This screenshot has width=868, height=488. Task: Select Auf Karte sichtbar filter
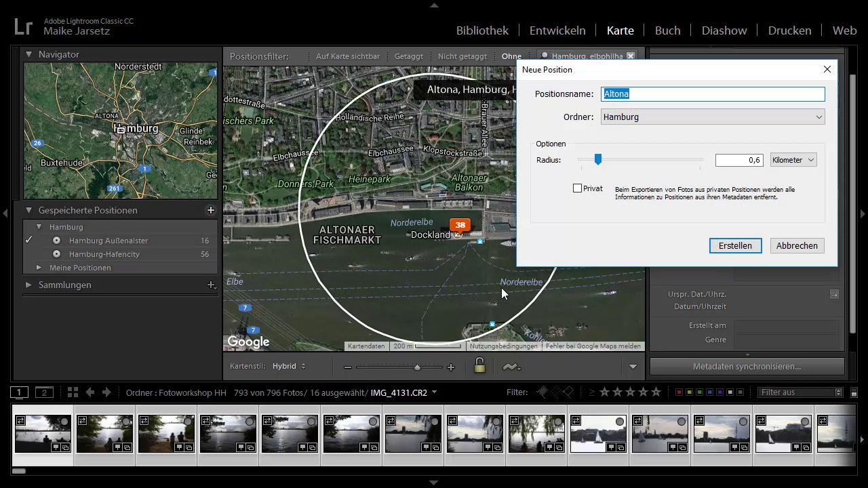[348, 56]
